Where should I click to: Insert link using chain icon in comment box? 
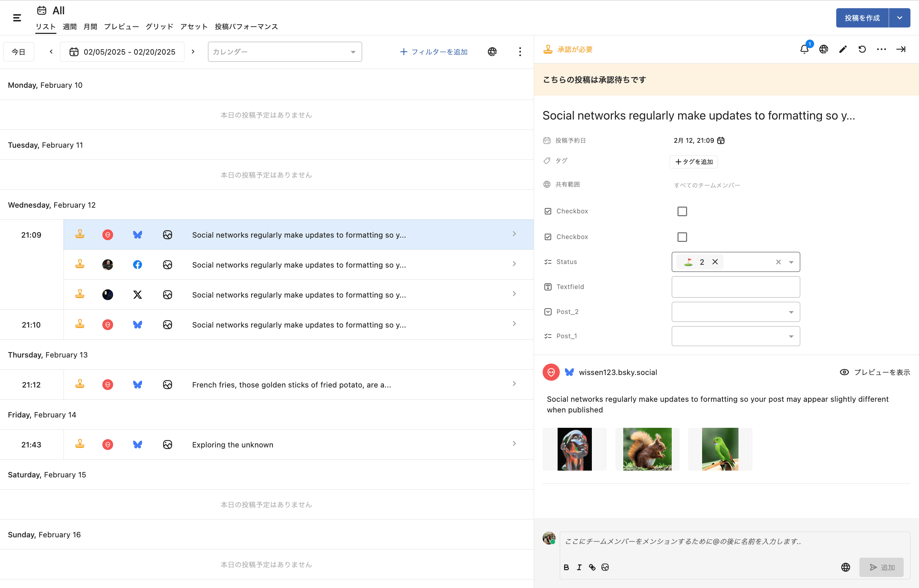(592, 567)
